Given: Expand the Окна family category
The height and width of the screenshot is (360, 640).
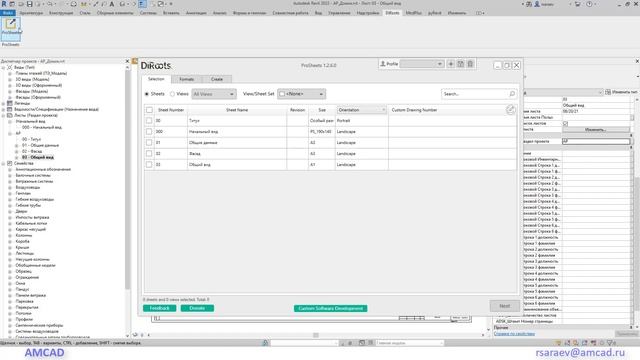Looking at the screenshot, I should pos(10,283).
